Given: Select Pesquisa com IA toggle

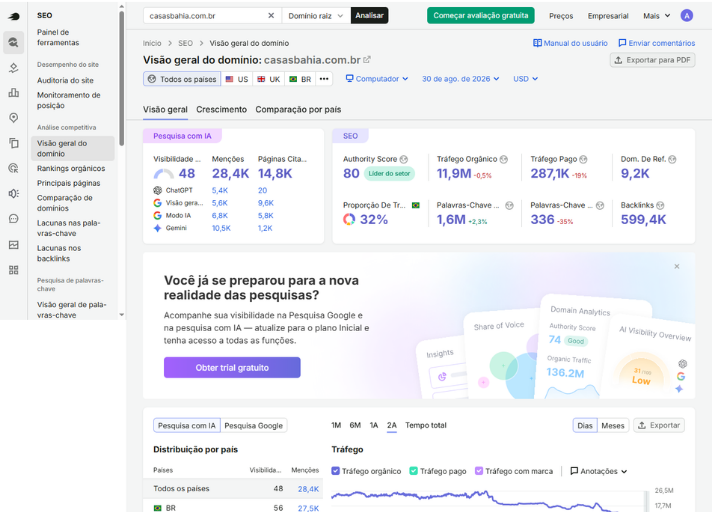Looking at the screenshot, I should pos(187,425).
